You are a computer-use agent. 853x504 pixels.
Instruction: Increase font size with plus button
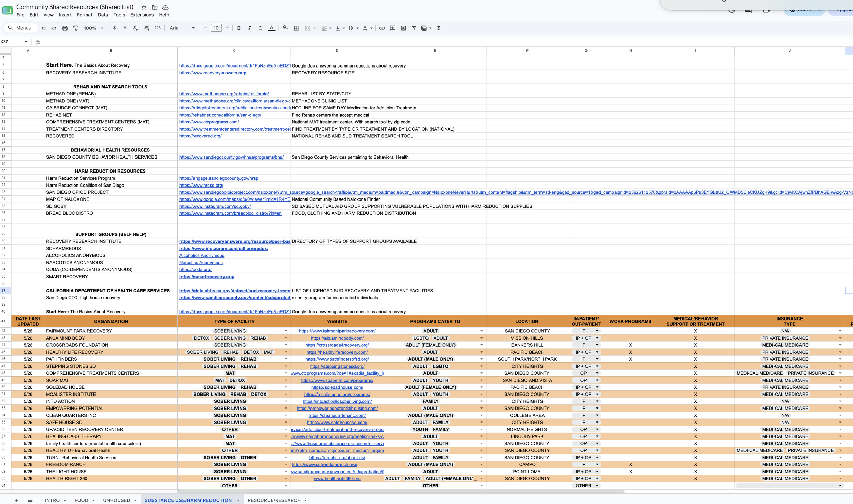[x=227, y=28]
